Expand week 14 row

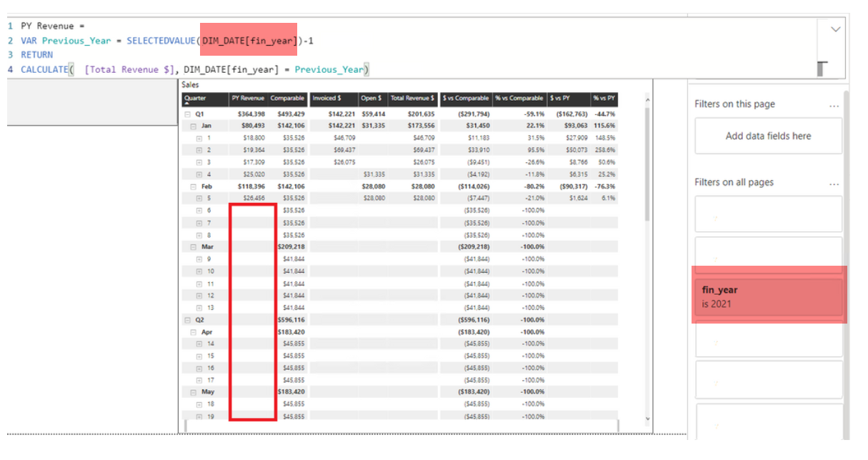199,344
